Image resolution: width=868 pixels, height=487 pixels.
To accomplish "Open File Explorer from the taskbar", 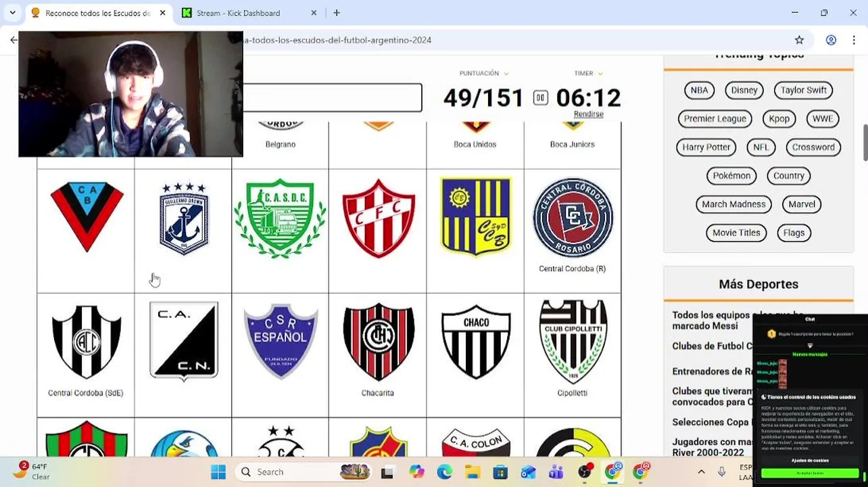I will (472, 471).
